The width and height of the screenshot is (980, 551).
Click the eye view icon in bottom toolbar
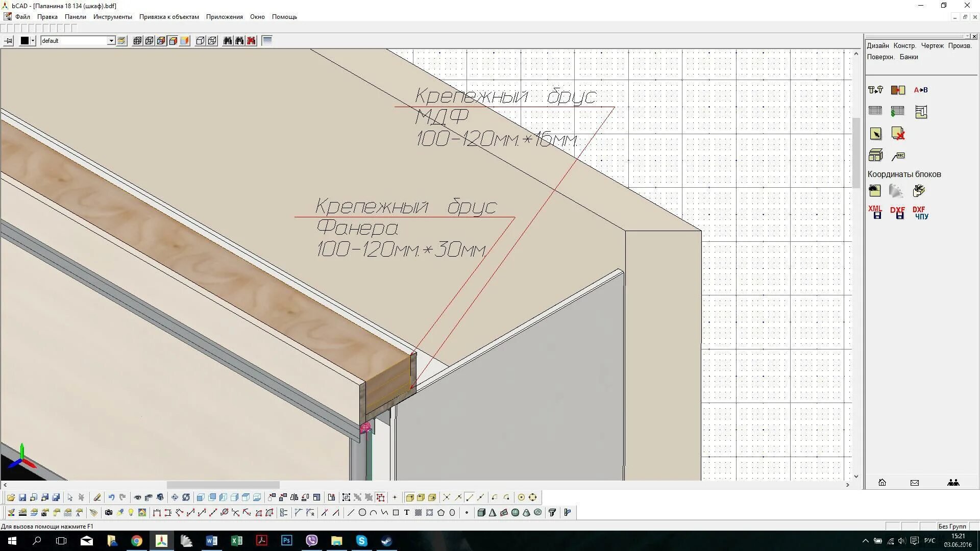(x=137, y=497)
